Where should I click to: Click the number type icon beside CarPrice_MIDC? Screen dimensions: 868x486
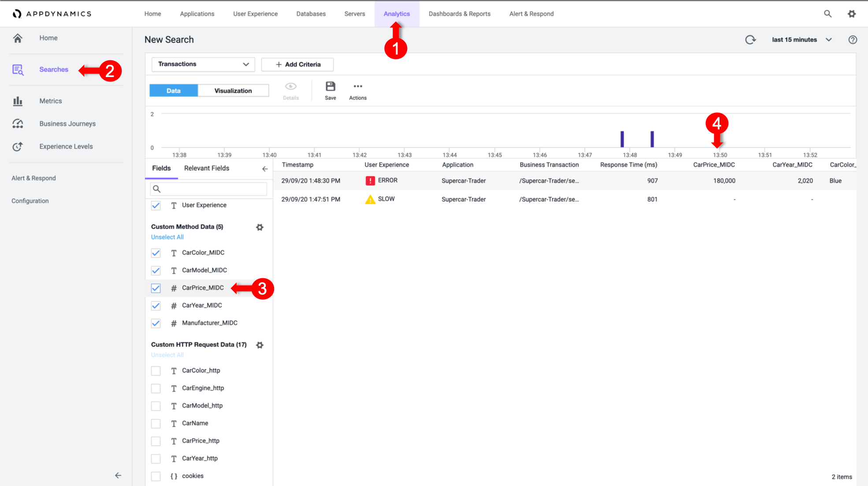point(174,288)
